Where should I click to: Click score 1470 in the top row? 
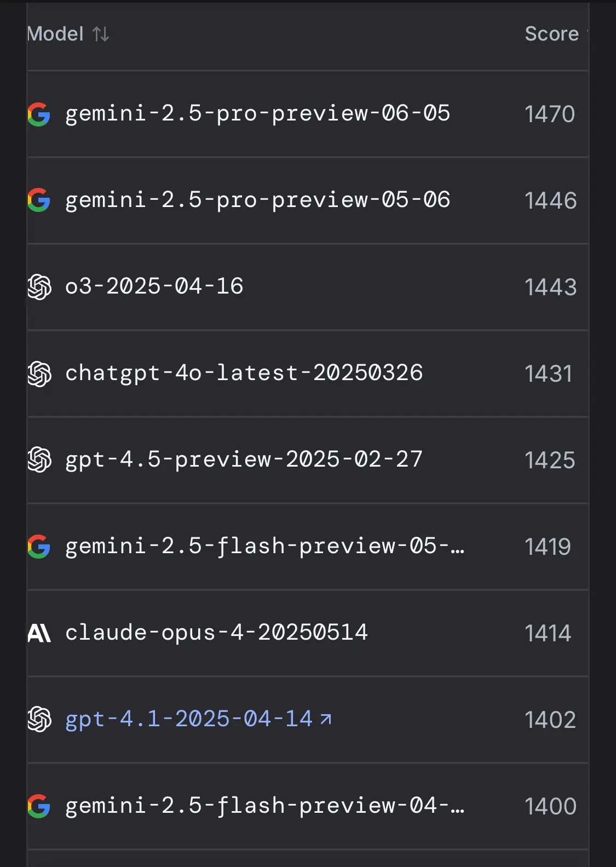pyautogui.click(x=550, y=114)
